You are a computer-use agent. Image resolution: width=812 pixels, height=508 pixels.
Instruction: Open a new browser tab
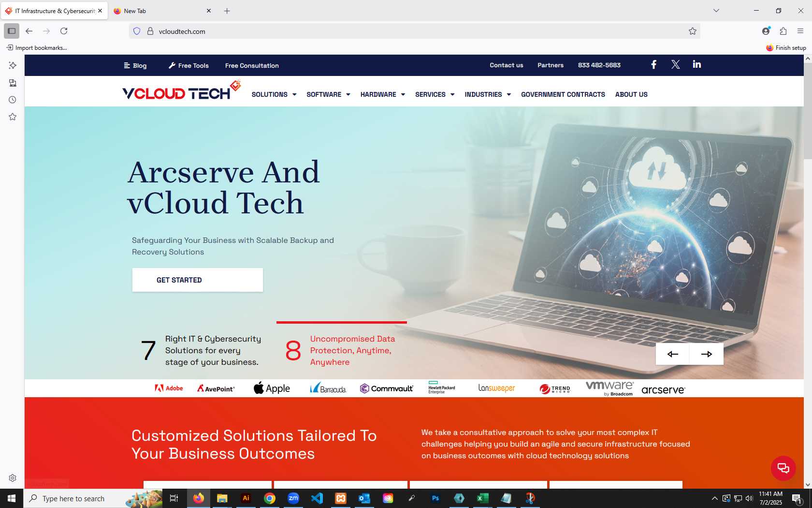coord(227,11)
